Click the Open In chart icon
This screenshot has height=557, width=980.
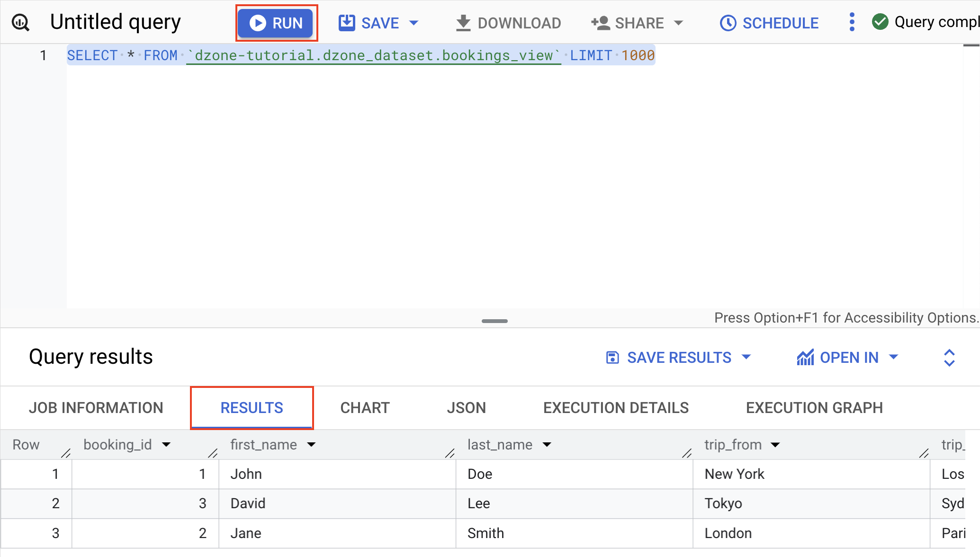pyautogui.click(x=805, y=357)
